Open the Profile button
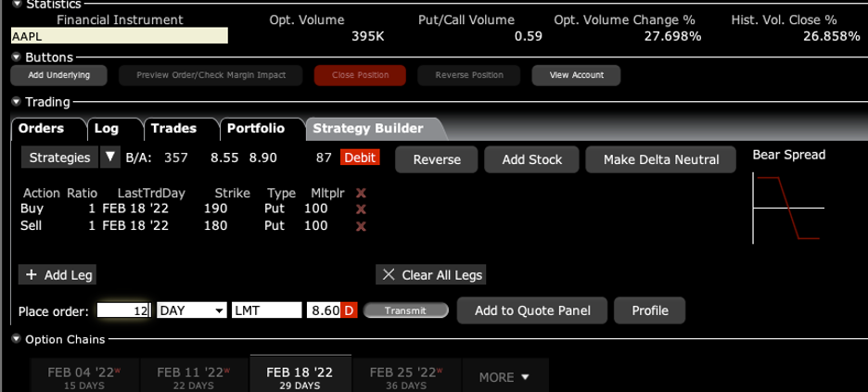This screenshot has width=868, height=392. 650,310
